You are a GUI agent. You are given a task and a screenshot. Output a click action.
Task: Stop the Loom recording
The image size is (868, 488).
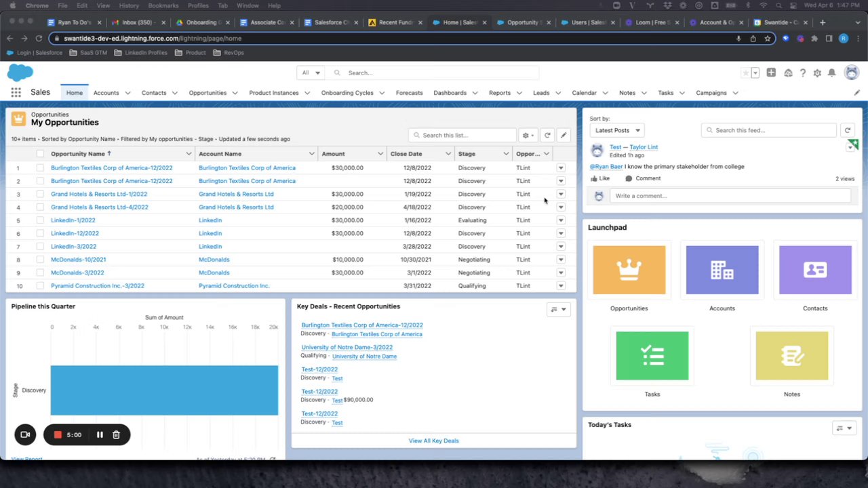(x=58, y=435)
